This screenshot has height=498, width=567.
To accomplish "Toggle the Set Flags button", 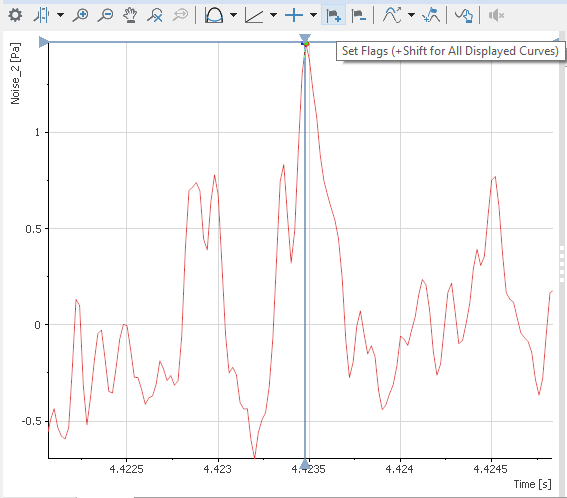I will 333,15.
